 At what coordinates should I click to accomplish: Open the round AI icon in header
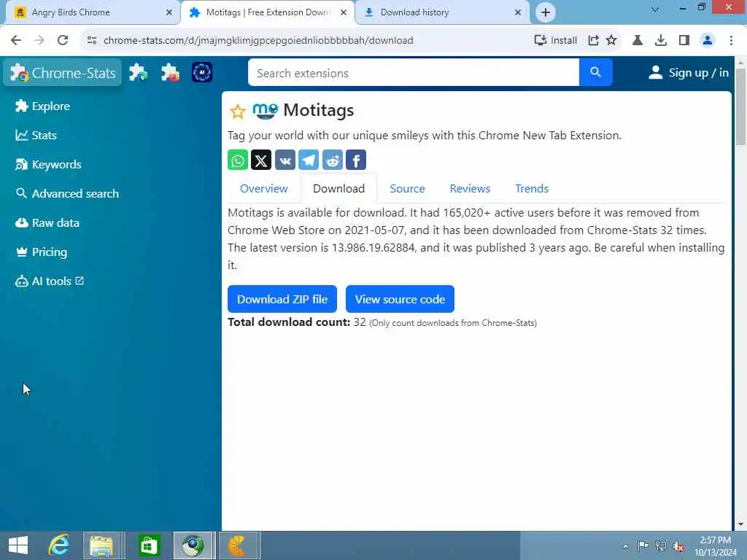202,72
